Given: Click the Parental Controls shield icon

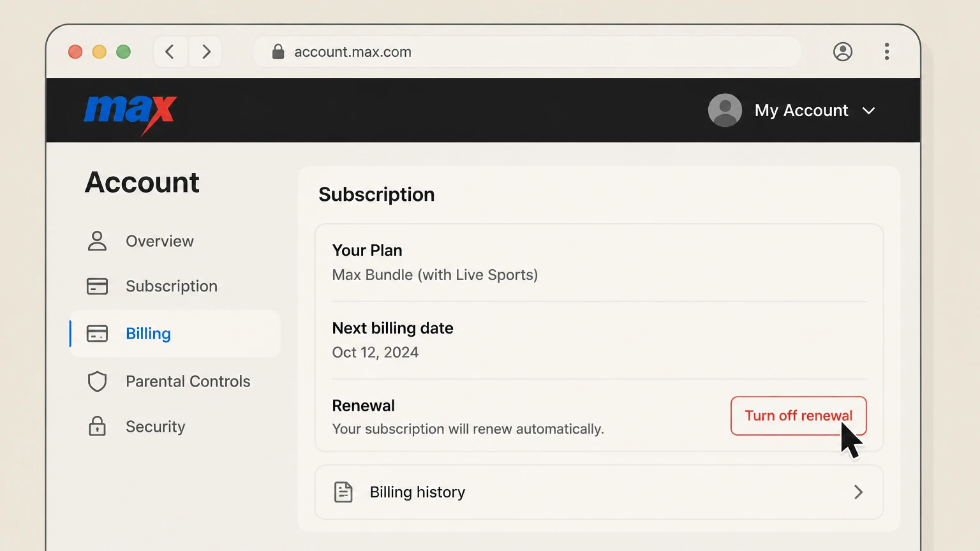Looking at the screenshot, I should click(97, 381).
